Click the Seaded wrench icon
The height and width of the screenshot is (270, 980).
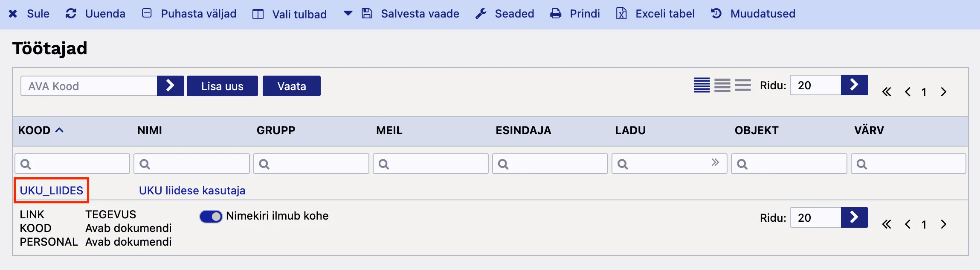point(481,14)
